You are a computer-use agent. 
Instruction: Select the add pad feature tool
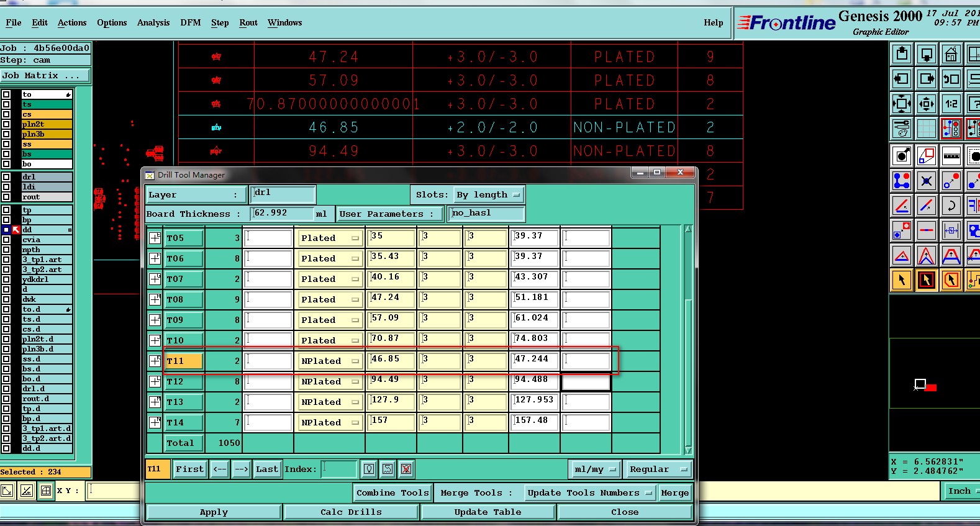coord(902,156)
